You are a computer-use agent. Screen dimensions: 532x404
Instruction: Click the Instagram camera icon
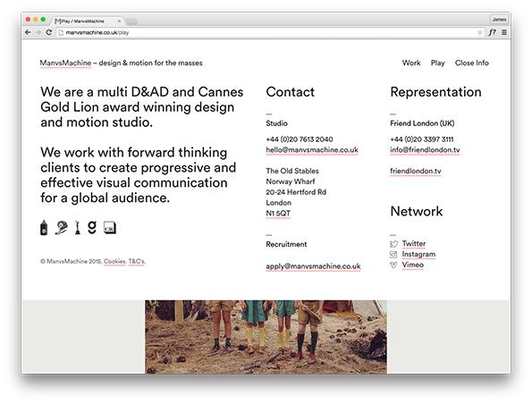[x=393, y=255]
